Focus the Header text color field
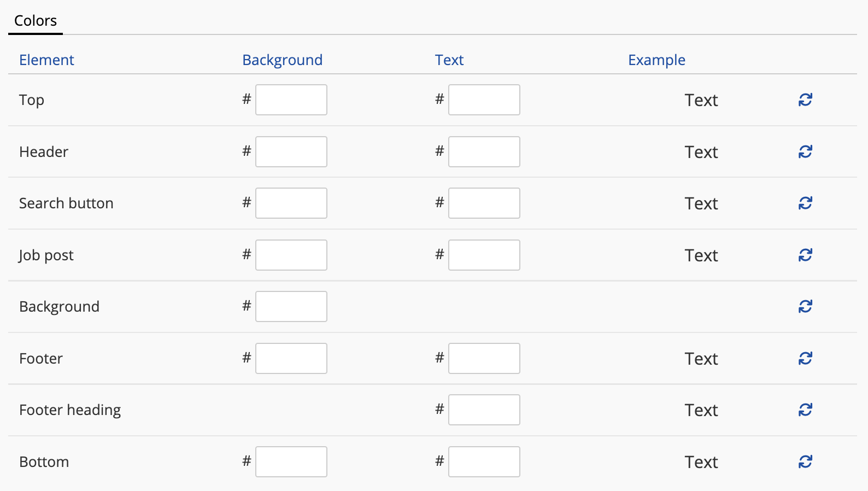Viewport: 868px width, 491px height. tap(484, 151)
